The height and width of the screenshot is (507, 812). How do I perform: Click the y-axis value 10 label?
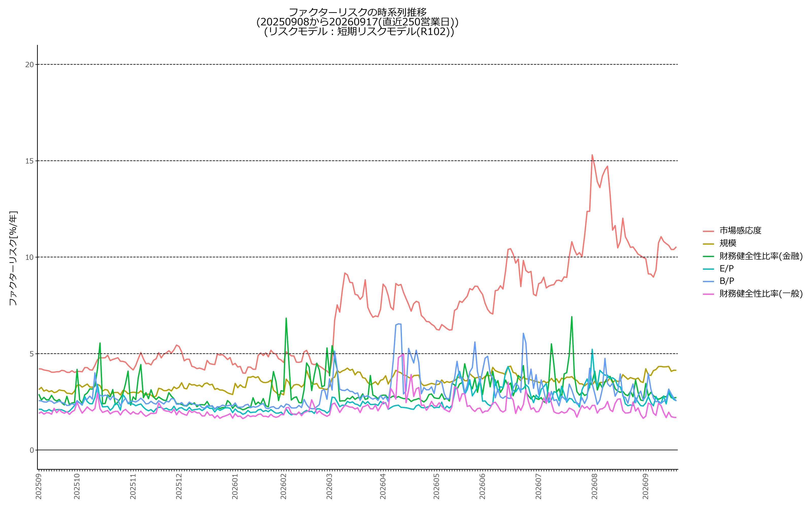(29, 258)
